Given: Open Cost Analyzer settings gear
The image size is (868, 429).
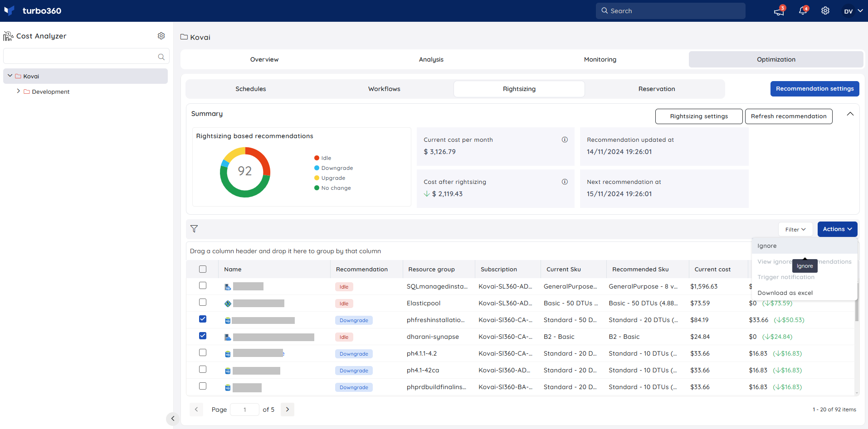Looking at the screenshot, I should coord(161,36).
